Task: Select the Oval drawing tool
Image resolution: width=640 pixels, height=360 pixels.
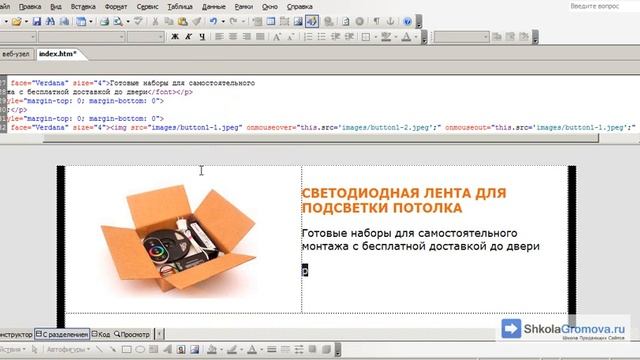Action: coord(140,350)
